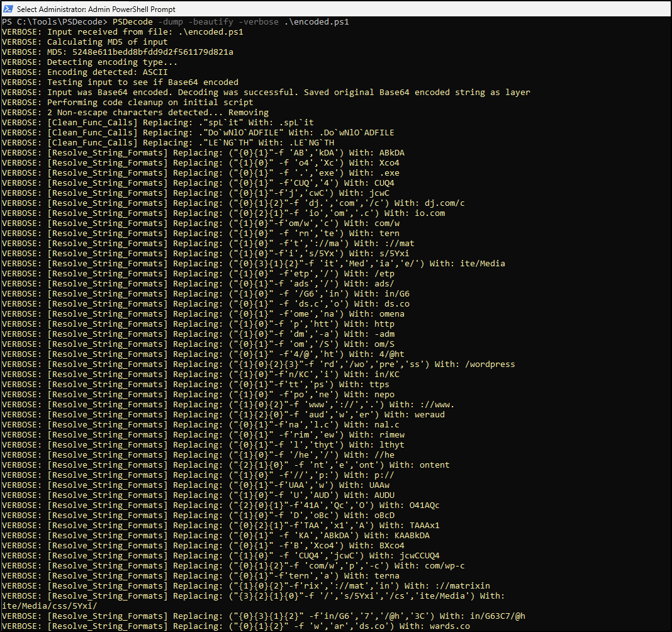Click the line ending 'With: s/5Yxi'

pyautogui.click(x=206, y=254)
